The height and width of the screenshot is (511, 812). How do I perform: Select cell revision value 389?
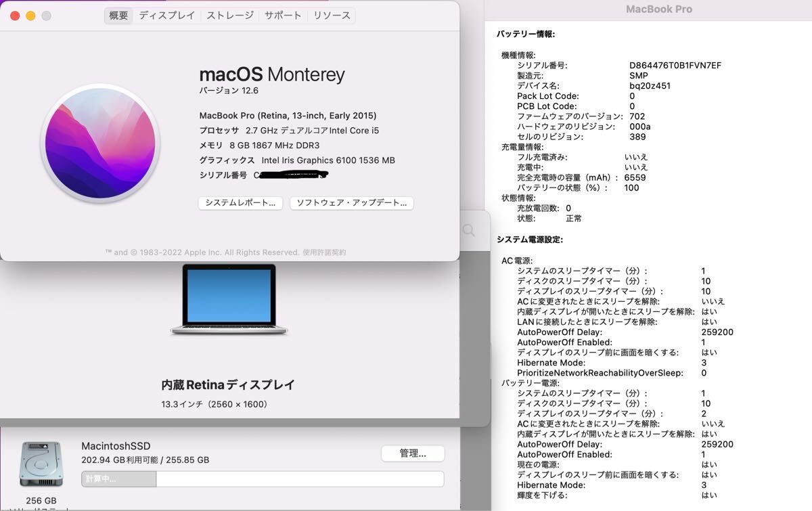coord(637,137)
